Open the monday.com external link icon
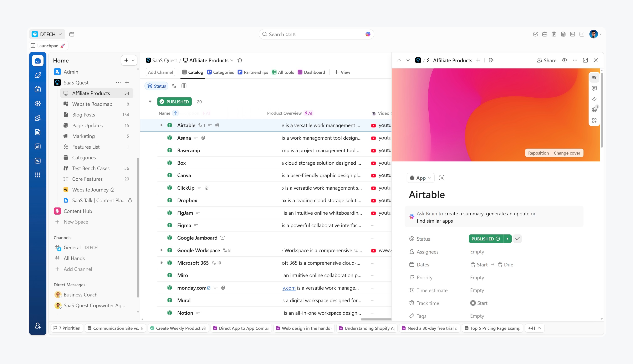633x364 pixels. (209, 288)
